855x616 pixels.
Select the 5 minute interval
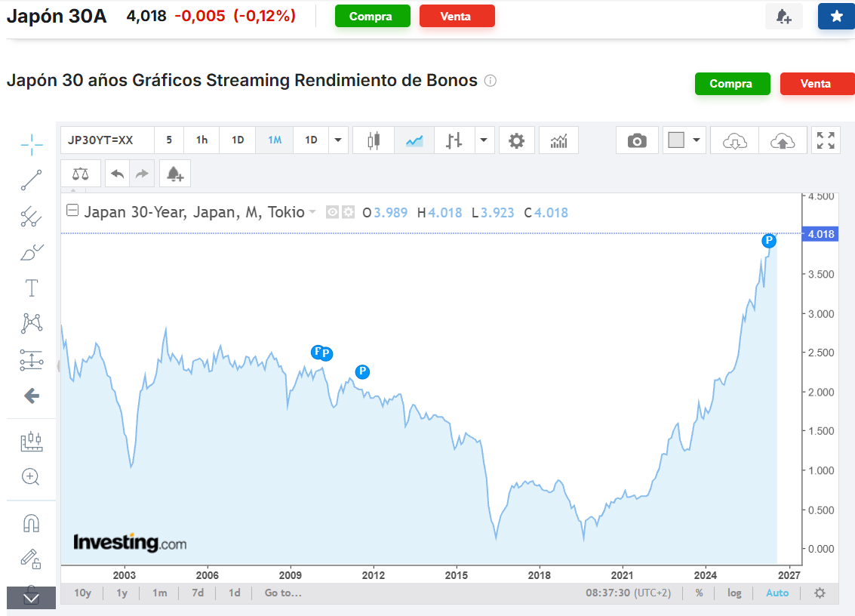tap(169, 140)
